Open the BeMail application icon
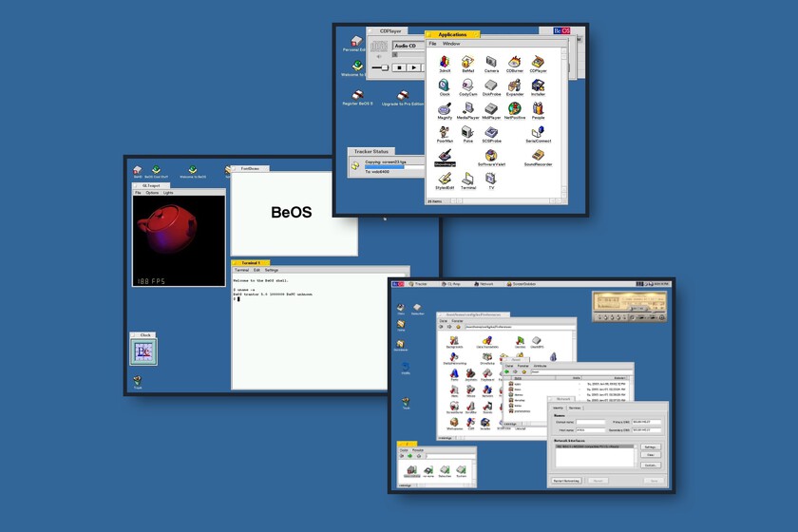Screen dimensions: 798x532 click(467, 63)
